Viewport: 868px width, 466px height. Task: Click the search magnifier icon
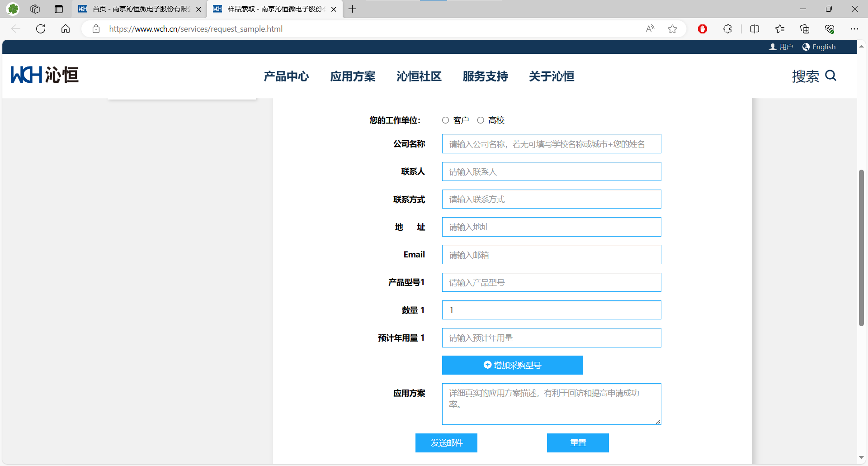pyautogui.click(x=830, y=76)
